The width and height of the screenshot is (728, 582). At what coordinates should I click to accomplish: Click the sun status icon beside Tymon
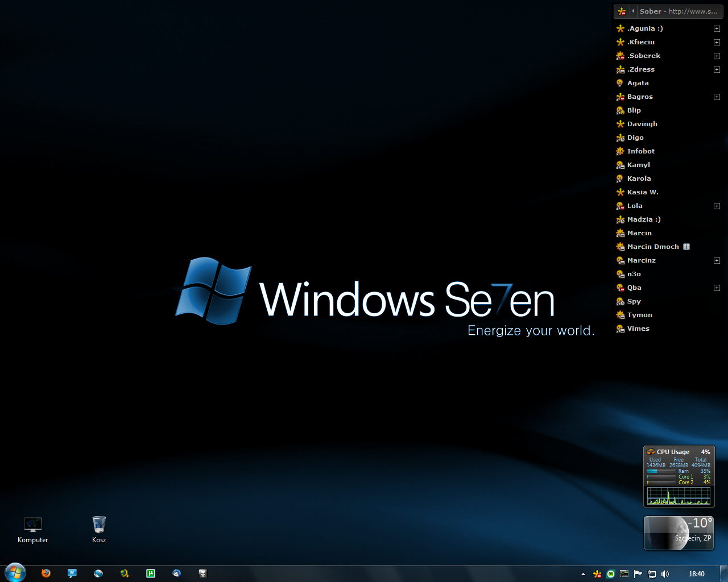coord(620,315)
